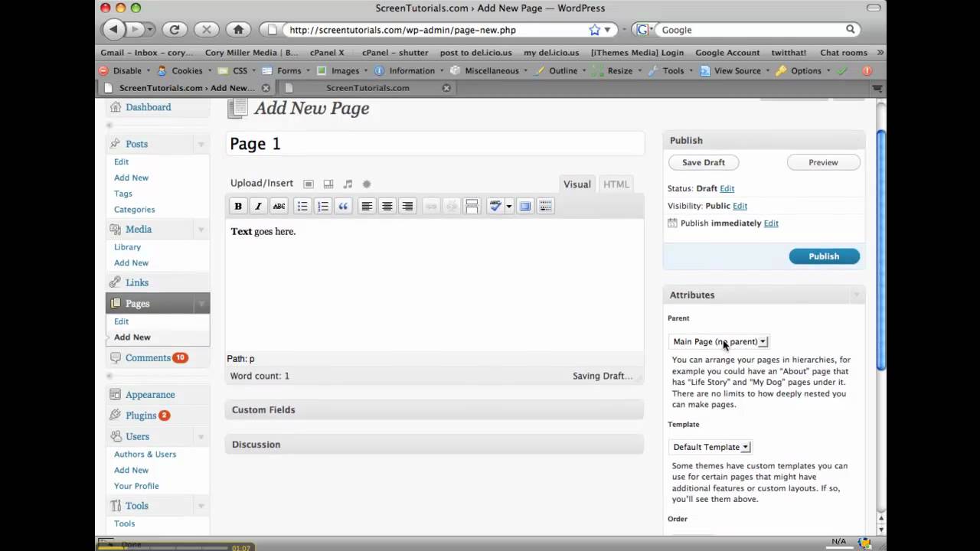Insert an unordered bullet list
Image resolution: width=980 pixels, height=551 pixels.
pyautogui.click(x=302, y=206)
